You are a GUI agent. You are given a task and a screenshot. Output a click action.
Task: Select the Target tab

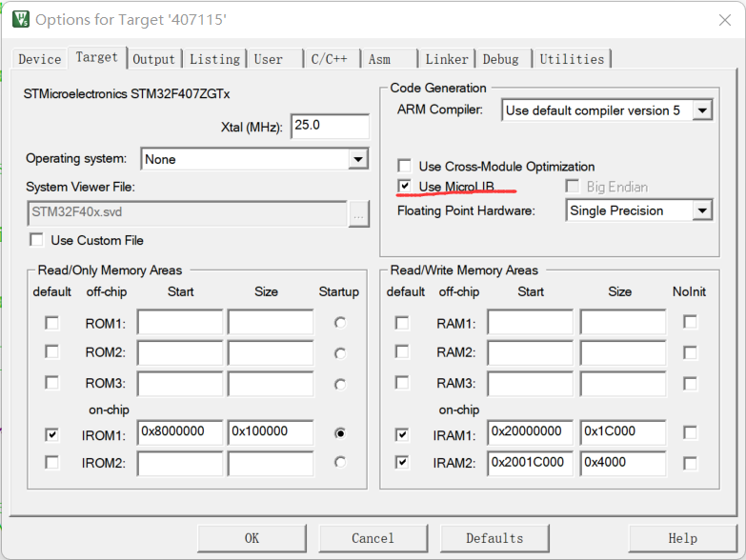click(96, 57)
